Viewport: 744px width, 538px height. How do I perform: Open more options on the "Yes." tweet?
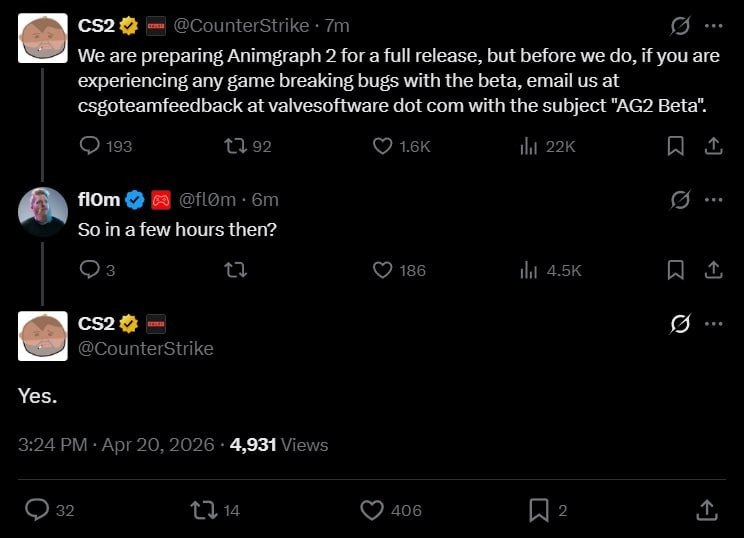tap(713, 324)
